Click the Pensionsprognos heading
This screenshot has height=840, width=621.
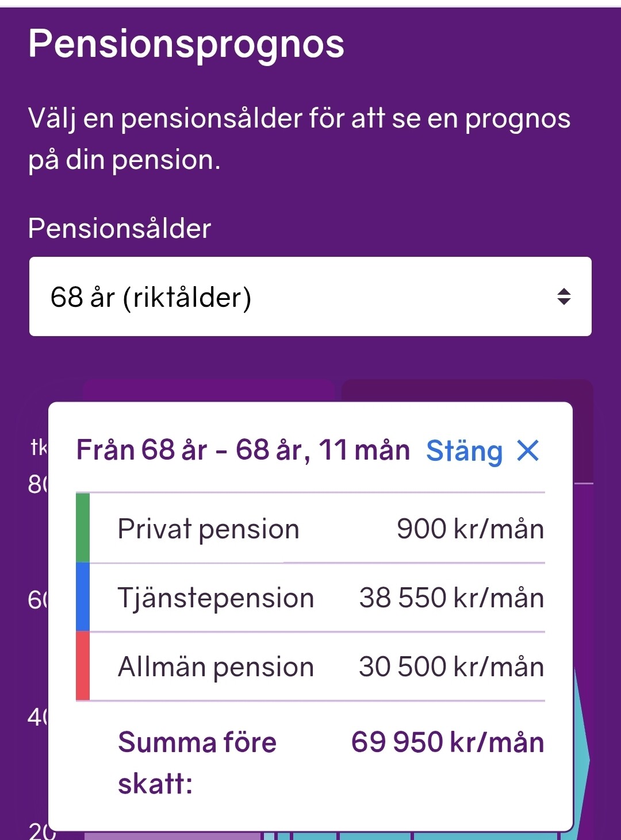(186, 44)
